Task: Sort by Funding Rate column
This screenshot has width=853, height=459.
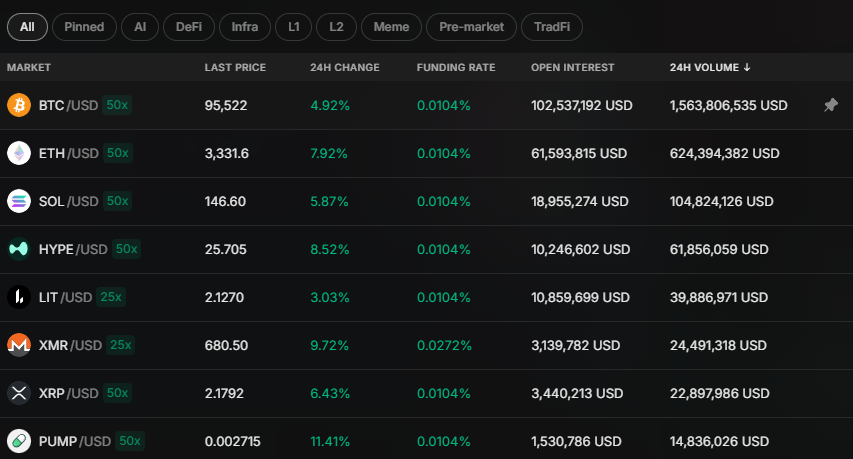Action: pyautogui.click(x=456, y=67)
